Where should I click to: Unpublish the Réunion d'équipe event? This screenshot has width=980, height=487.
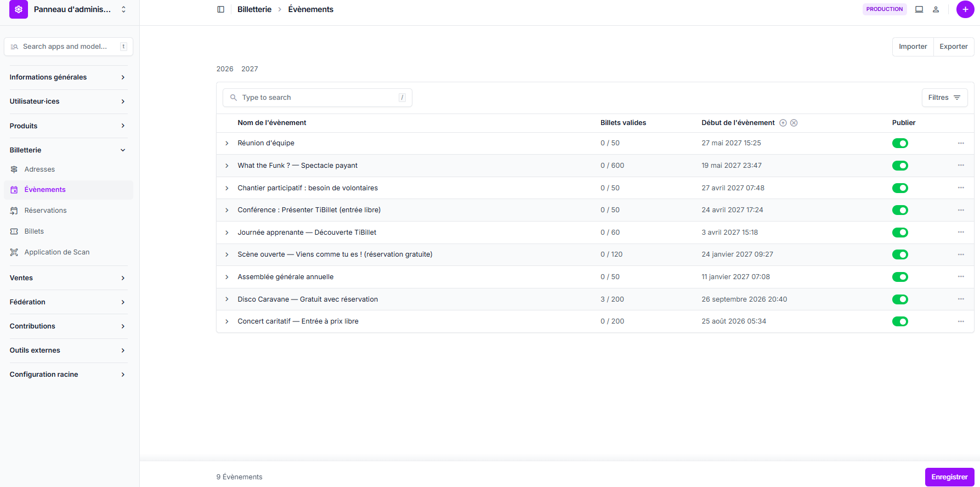tap(899, 143)
